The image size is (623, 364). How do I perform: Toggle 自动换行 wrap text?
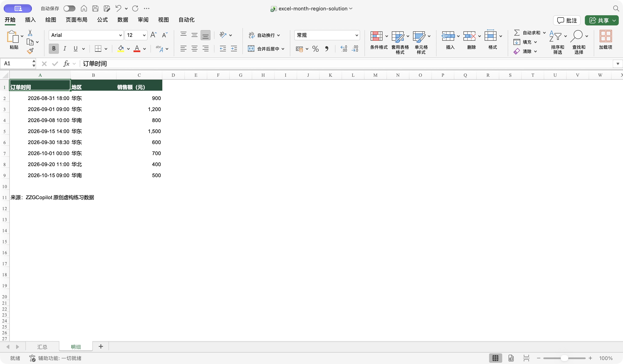point(264,35)
